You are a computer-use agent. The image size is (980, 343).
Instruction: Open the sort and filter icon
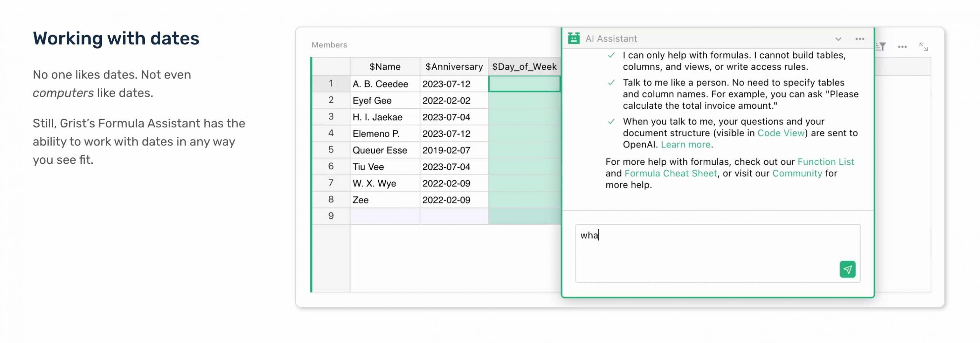(x=881, y=47)
